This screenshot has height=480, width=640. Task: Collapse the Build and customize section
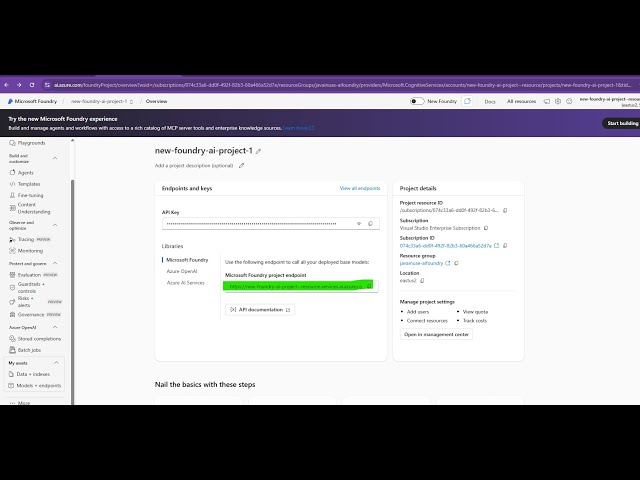(x=55, y=158)
